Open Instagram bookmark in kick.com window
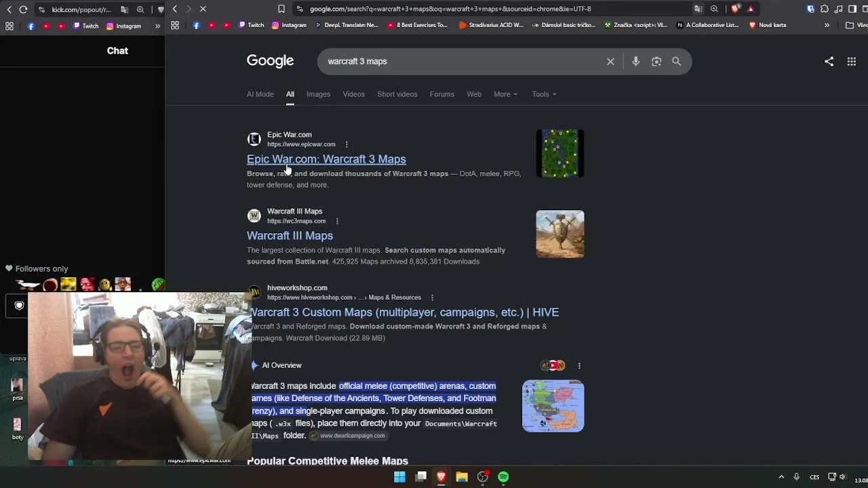Image resolution: width=868 pixels, height=488 pixels. point(123,26)
